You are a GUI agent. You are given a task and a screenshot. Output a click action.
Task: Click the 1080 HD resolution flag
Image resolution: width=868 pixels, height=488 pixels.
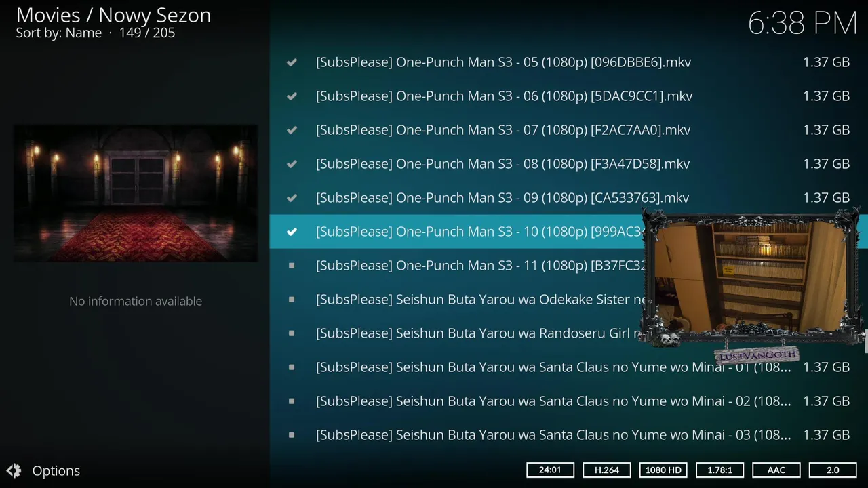pos(663,470)
